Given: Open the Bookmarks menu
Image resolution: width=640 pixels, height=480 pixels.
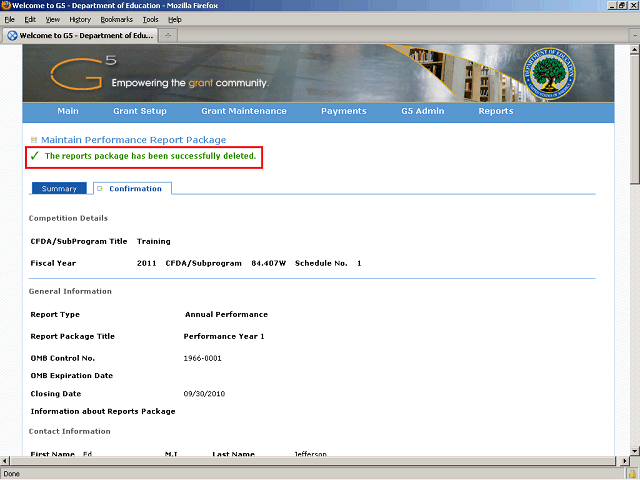Looking at the screenshot, I should (117, 20).
